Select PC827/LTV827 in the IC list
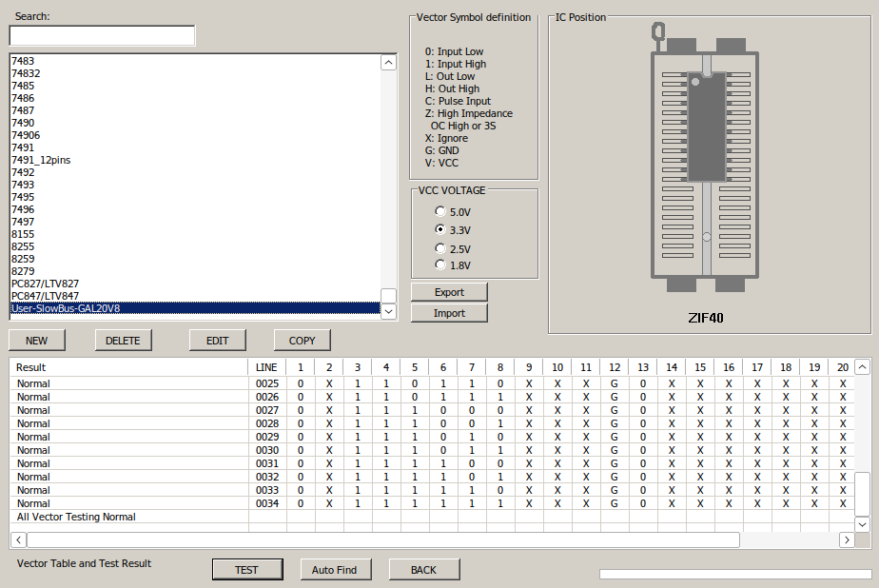Viewport: 879px width, 588px height. pos(45,284)
